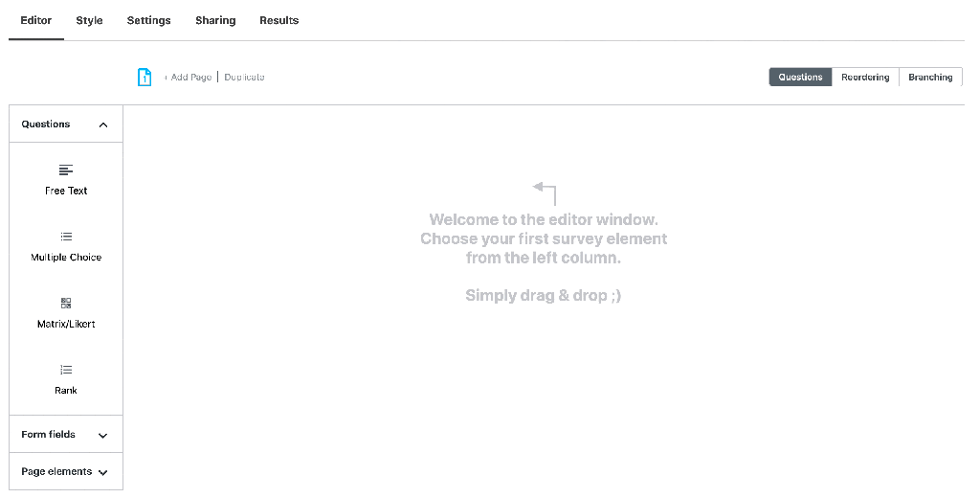Click the Free Text question icon
This screenshot has width=980, height=498.
point(66,170)
